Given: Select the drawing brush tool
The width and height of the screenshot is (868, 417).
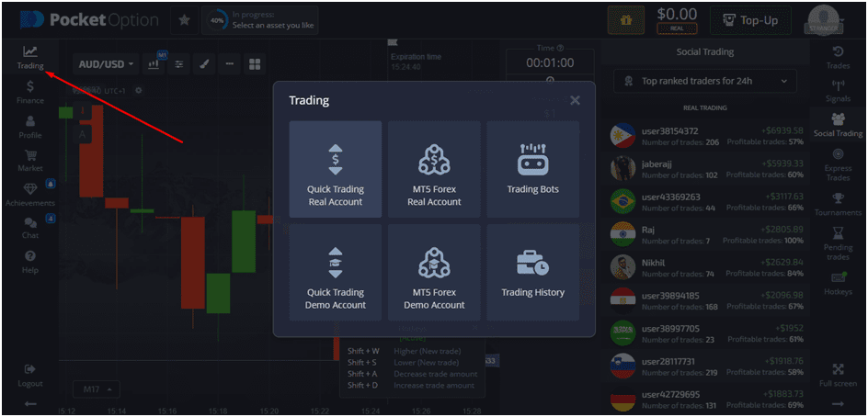Looking at the screenshot, I should [x=204, y=64].
